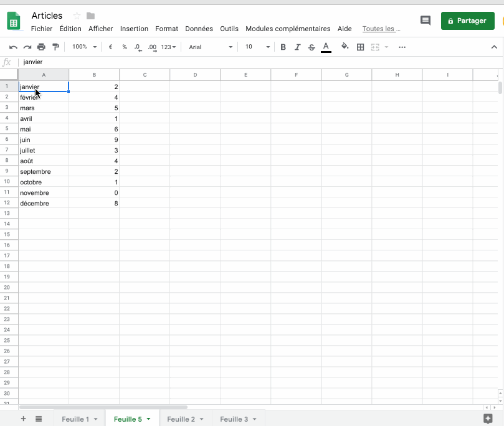Select the cell containing décembre
Screen dimensions: 504x426
[x=44, y=203]
